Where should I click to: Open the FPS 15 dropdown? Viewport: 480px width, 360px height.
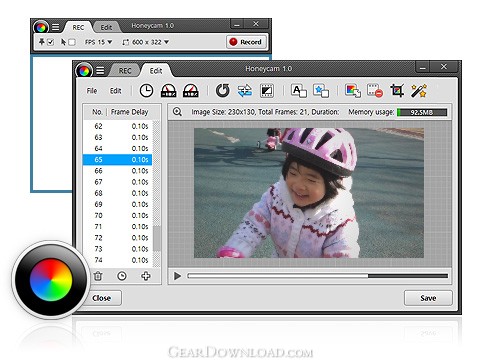pyautogui.click(x=99, y=42)
